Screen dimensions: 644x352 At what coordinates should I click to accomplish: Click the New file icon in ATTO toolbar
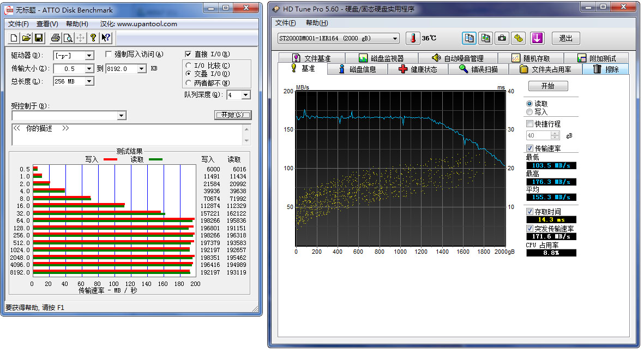(x=15, y=38)
